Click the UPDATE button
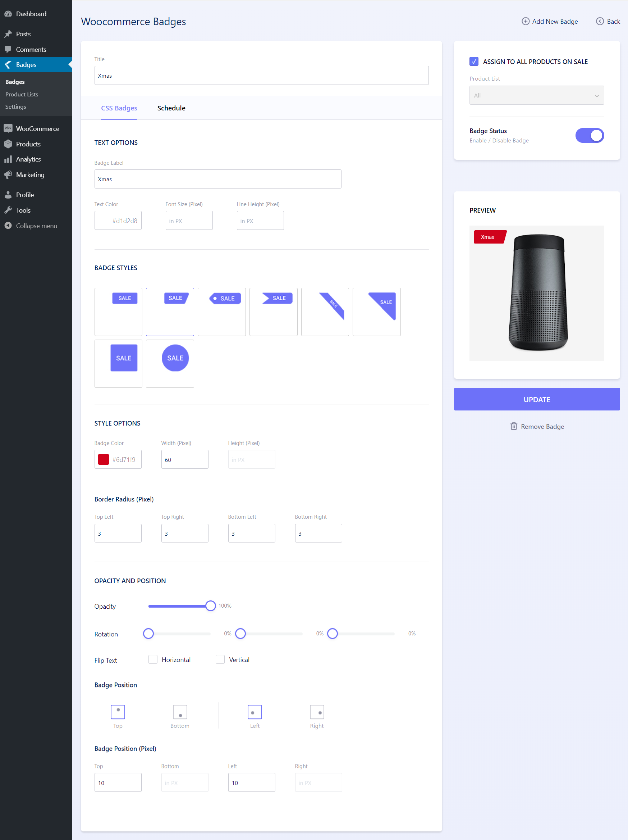 click(x=537, y=399)
